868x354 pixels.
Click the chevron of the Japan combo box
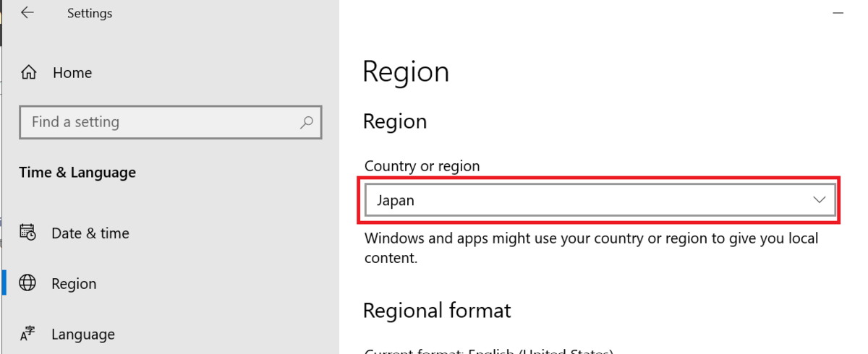[819, 200]
